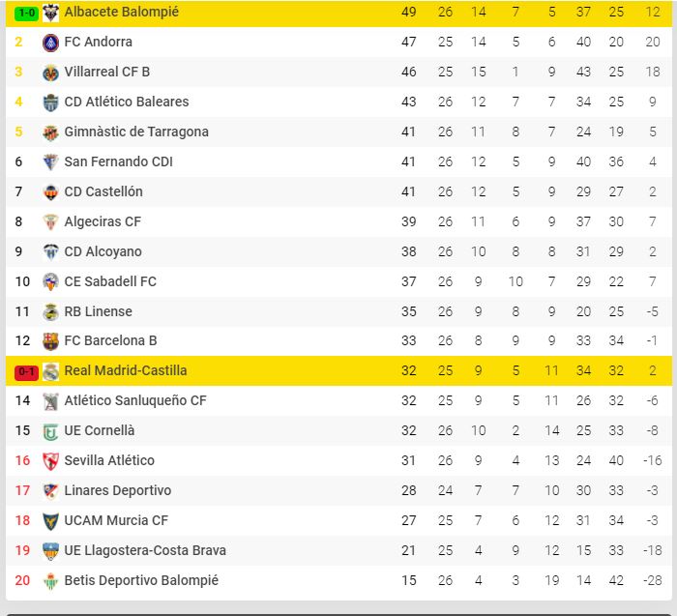Click the Villarreal CF B crest icon
677x616 pixels.
click(51, 73)
